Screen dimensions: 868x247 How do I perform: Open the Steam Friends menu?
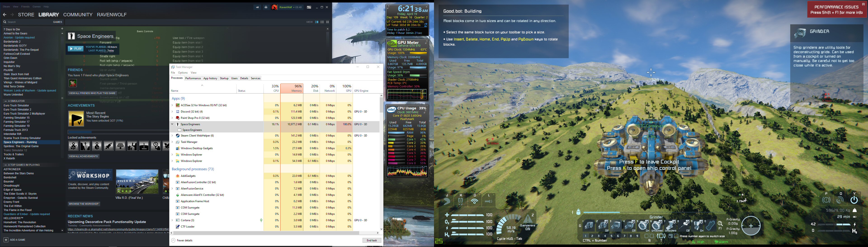pos(25,7)
